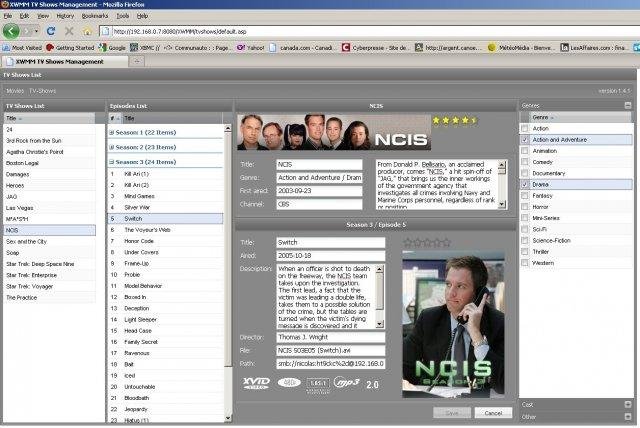This screenshot has width=640, height=428.
Task: Click the Director field Thomas J. Wright
Action: pyautogui.click(x=330, y=337)
